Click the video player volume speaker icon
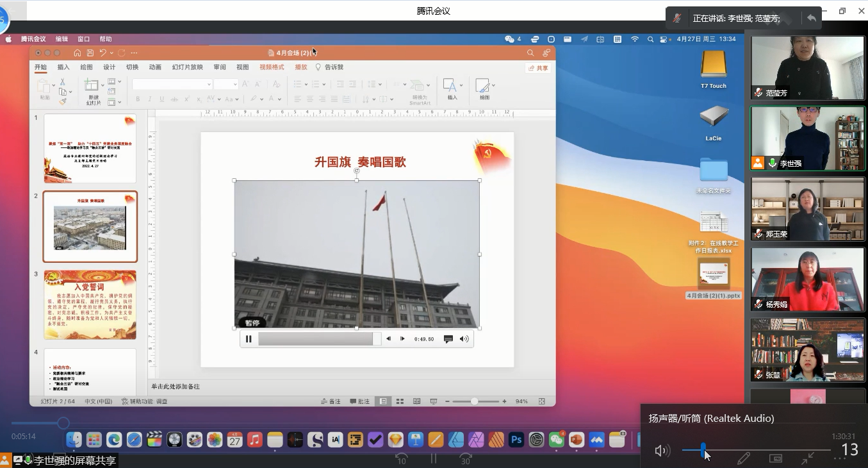The image size is (868, 468). pos(464,339)
